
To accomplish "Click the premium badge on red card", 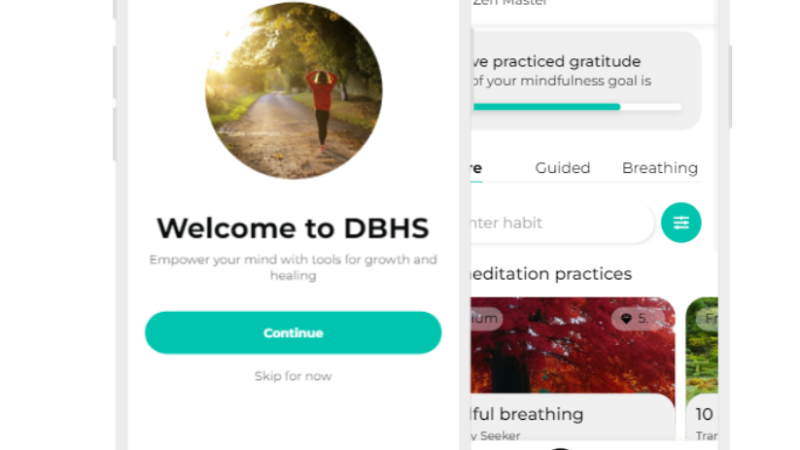I will tap(486, 319).
